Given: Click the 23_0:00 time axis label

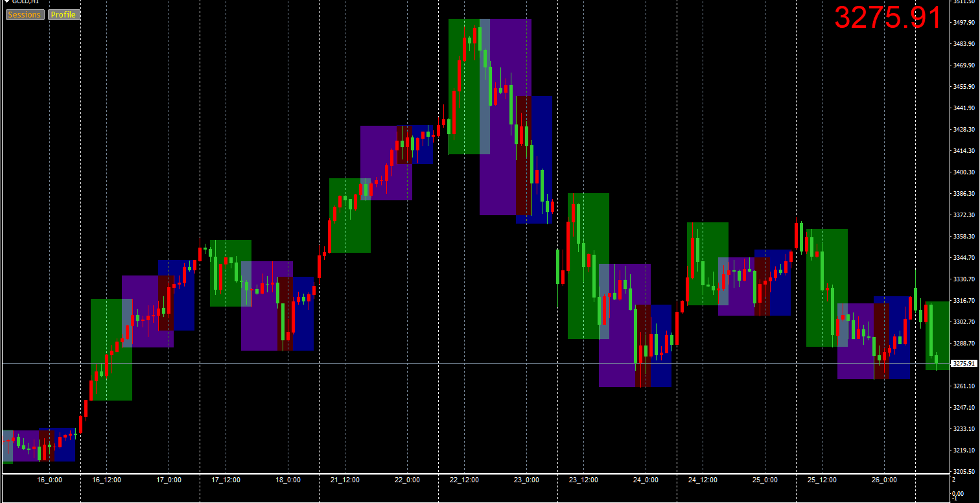Looking at the screenshot, I should [x=526, y=480].
